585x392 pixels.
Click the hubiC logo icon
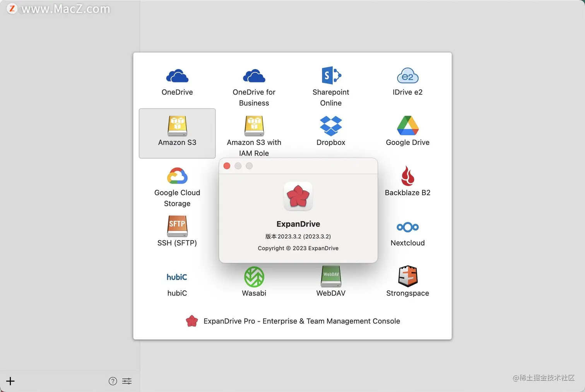pyautogui.click(x=177, y=277)
